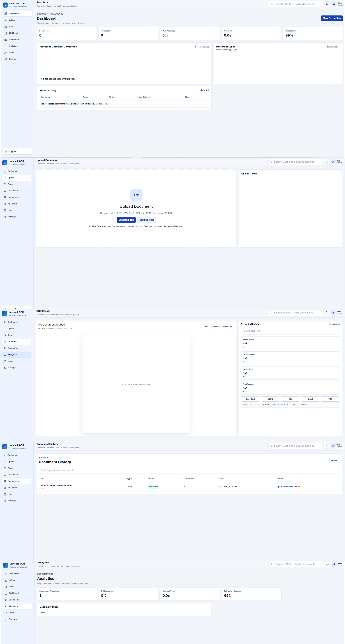Open Alex's avatar on the Analytics page header
This screenshot has width=345, height=644.
334,564
